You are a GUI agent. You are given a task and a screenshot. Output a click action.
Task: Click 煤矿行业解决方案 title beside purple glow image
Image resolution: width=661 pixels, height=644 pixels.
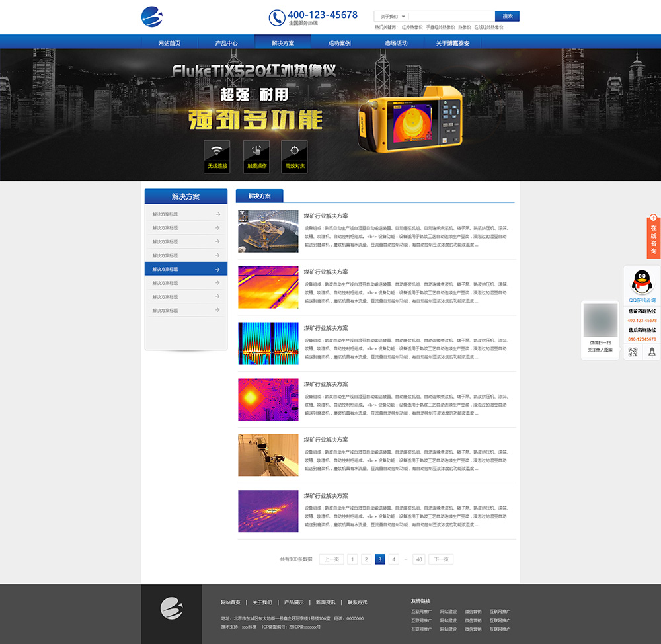pyautogui.click(x=326, y=495)
